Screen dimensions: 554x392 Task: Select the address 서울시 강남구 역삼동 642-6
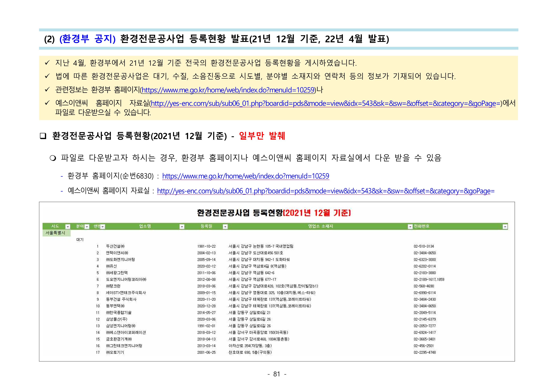[251, 273]
